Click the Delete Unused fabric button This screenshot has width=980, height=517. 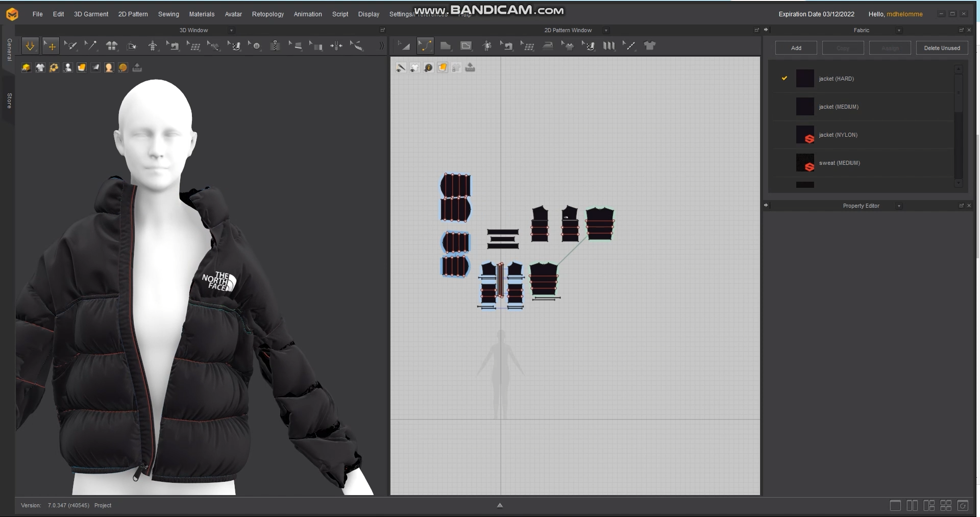point(942,48)
